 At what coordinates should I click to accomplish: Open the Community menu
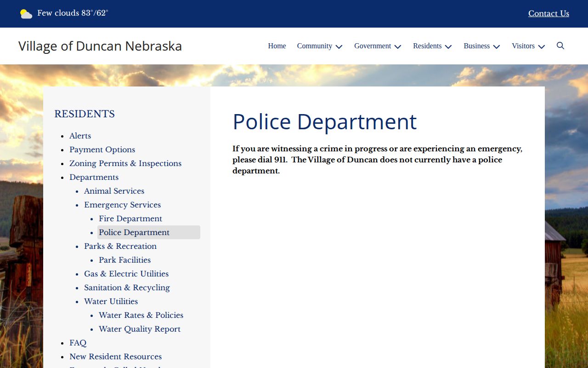(315, 46)
